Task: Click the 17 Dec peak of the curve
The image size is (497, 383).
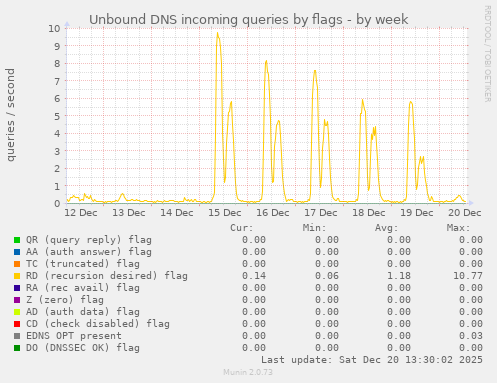Action: [315, 71]
